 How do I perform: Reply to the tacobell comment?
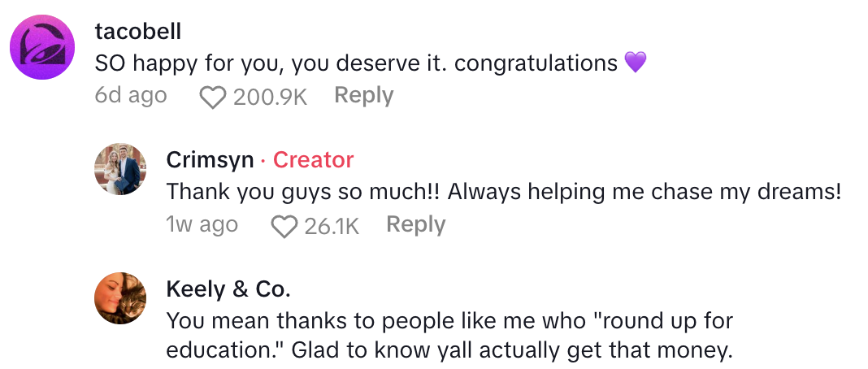click(x=363, y=96)
